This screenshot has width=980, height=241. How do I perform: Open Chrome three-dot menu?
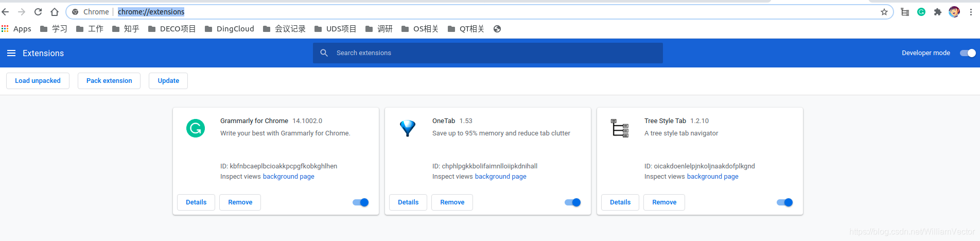point(971,12)
